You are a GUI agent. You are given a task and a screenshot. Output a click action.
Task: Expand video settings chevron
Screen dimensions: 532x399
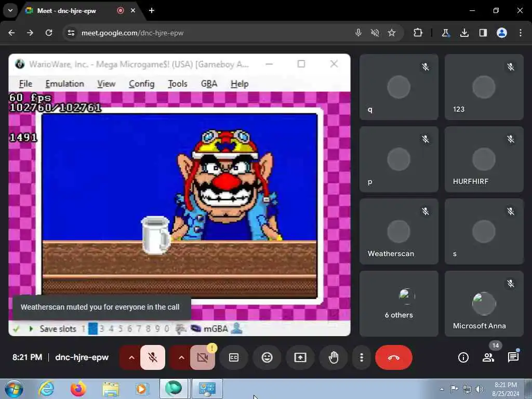[x=181, y=357]
